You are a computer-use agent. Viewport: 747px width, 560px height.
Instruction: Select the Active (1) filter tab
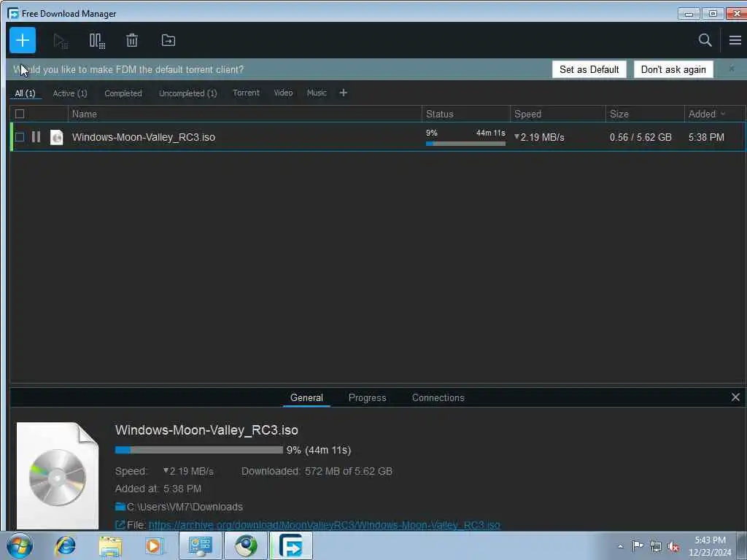pos(70,93)
